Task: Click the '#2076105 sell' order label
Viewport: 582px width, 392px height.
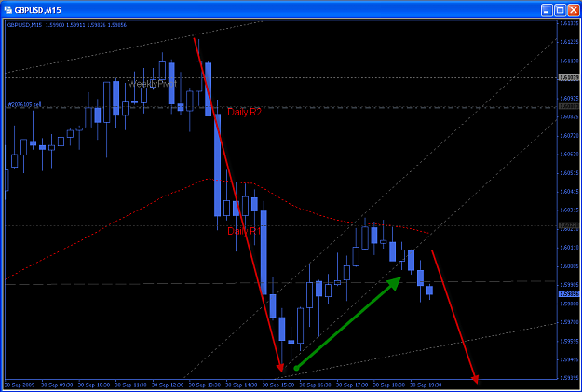Action: [25, 104]
